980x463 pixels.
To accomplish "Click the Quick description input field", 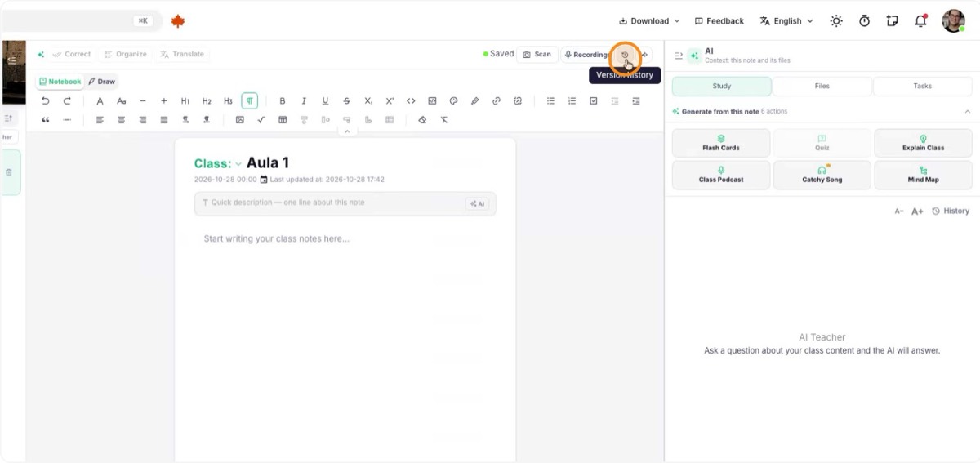I will click(x=345, y=203).
